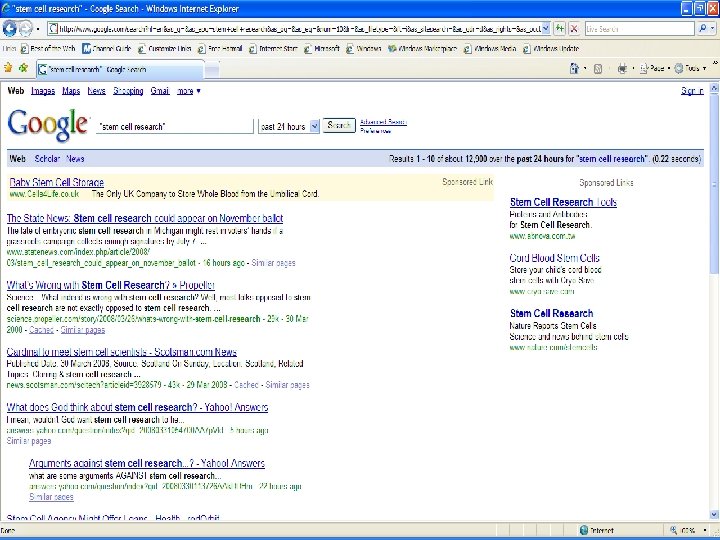Click the Live Search box
Viewport: 720px width, 540px height.
(639, 28)
